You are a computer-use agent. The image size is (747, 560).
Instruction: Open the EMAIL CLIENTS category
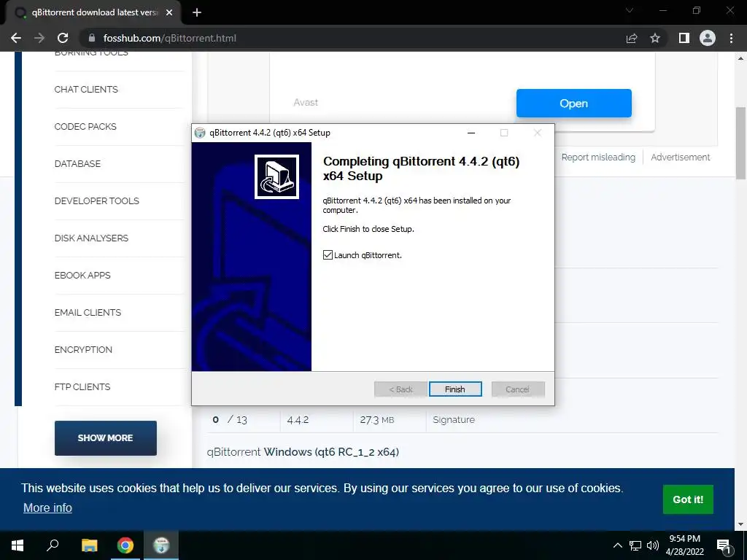(88, 312)
